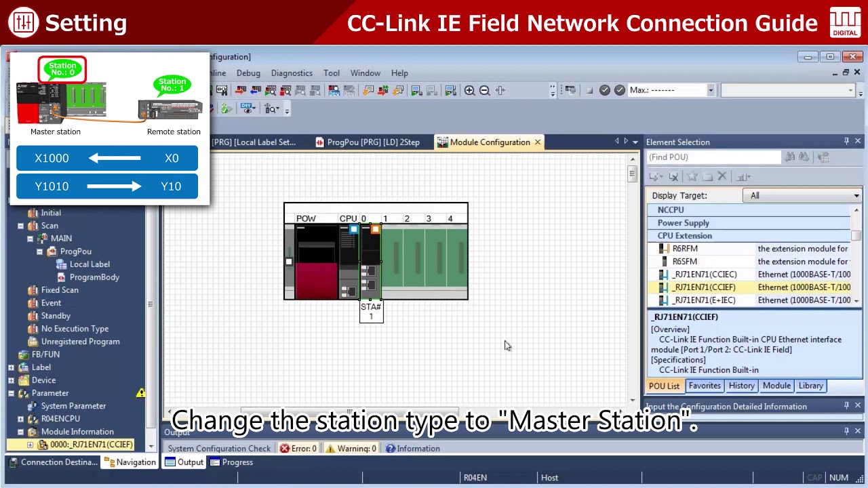Collapse the MAIN tree node

point(30,239)
